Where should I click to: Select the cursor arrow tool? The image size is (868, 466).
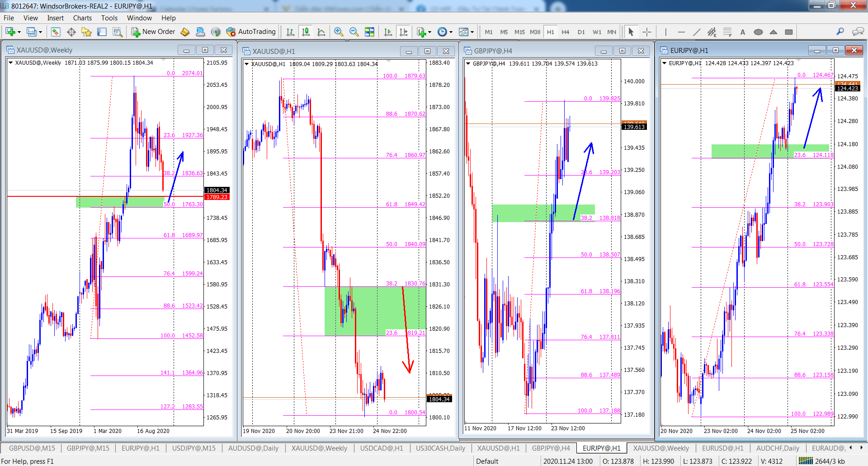coord(631,32)
